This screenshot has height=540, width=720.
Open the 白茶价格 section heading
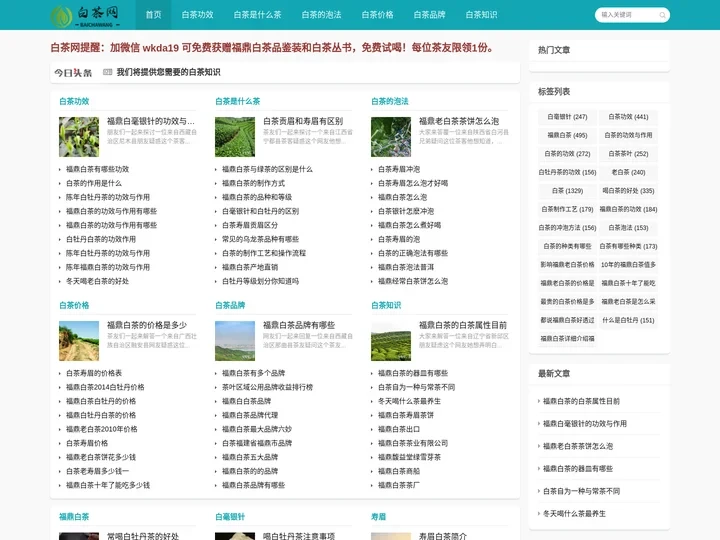point(74,305)
